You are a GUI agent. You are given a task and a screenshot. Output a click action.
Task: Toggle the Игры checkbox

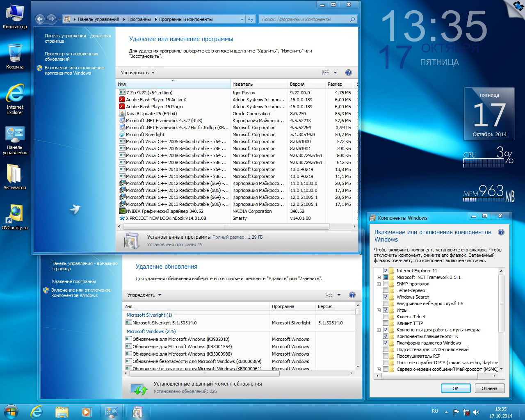click(386, 310)
